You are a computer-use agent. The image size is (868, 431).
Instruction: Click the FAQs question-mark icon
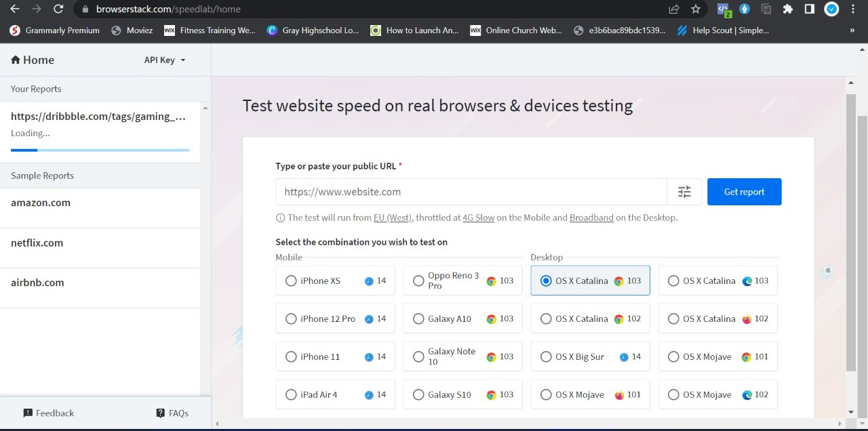point(160,413)
